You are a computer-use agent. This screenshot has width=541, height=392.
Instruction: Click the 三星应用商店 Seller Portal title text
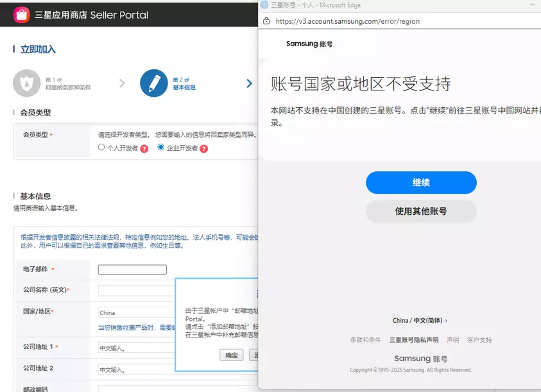point(91,15)
